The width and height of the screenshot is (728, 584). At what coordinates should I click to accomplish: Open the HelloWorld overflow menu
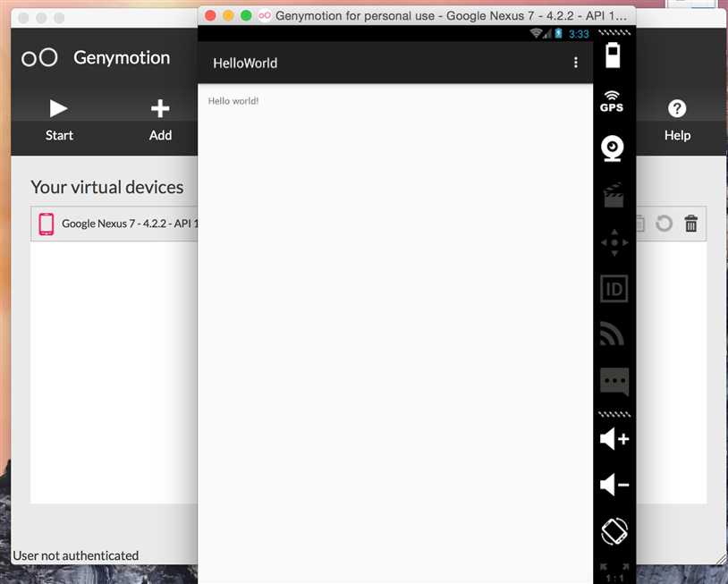coord(576,63)
